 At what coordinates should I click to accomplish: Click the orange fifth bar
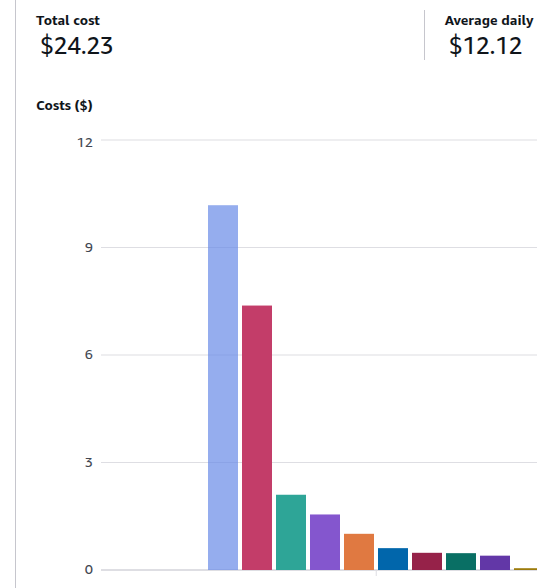click(x=359, y=552)
